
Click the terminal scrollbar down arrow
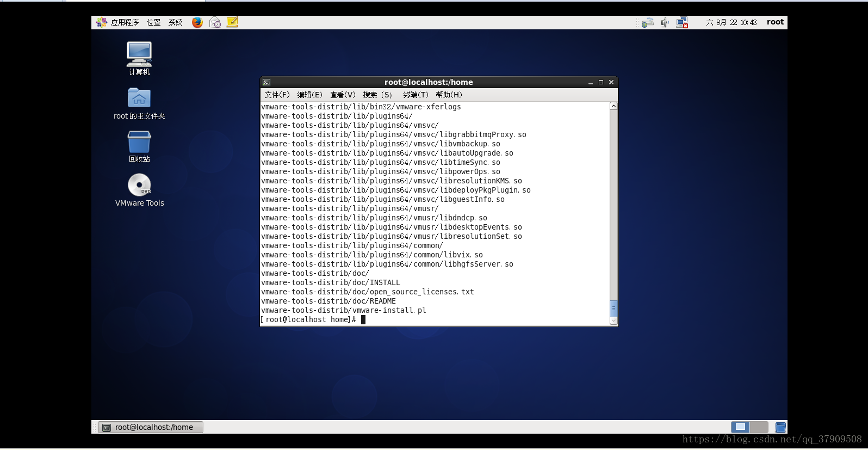613,321
